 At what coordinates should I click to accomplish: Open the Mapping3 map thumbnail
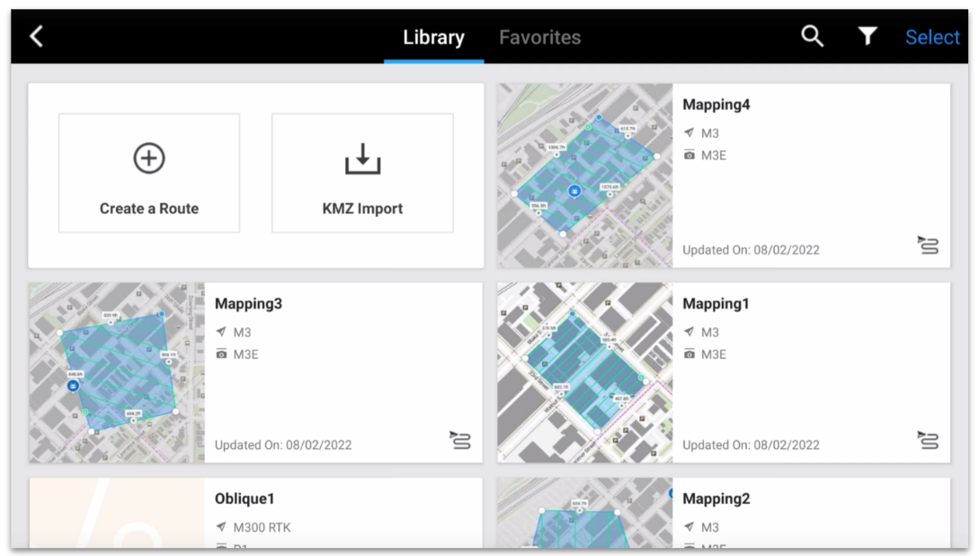tap(117, 372)
